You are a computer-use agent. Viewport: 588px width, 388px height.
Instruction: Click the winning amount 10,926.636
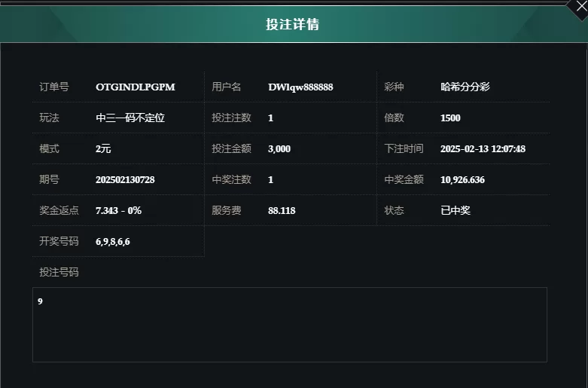pos(463,180)
